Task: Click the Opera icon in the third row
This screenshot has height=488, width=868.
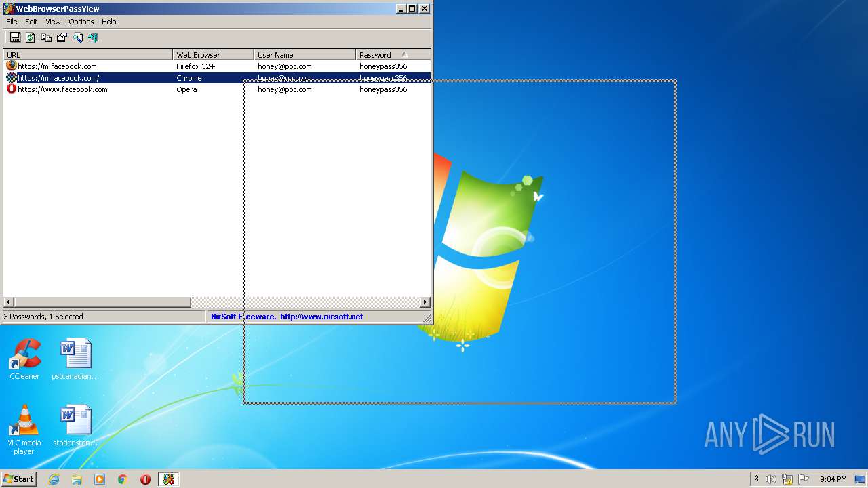Action: (x=11, y=89)
